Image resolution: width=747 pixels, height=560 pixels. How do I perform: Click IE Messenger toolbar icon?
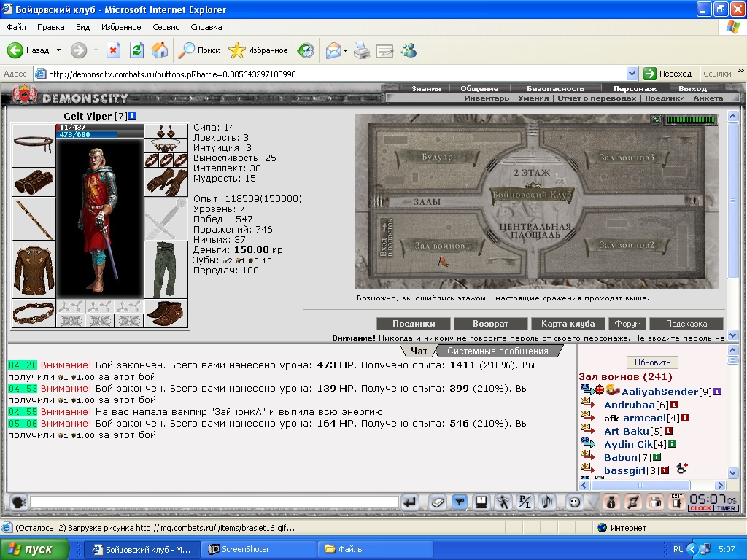pos(409,50)
